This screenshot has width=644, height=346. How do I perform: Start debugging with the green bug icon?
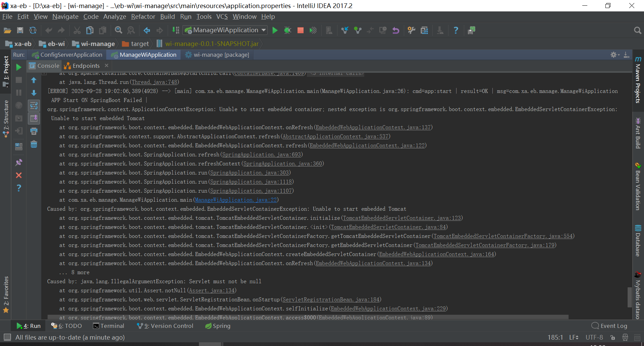[x=288, y=31]
